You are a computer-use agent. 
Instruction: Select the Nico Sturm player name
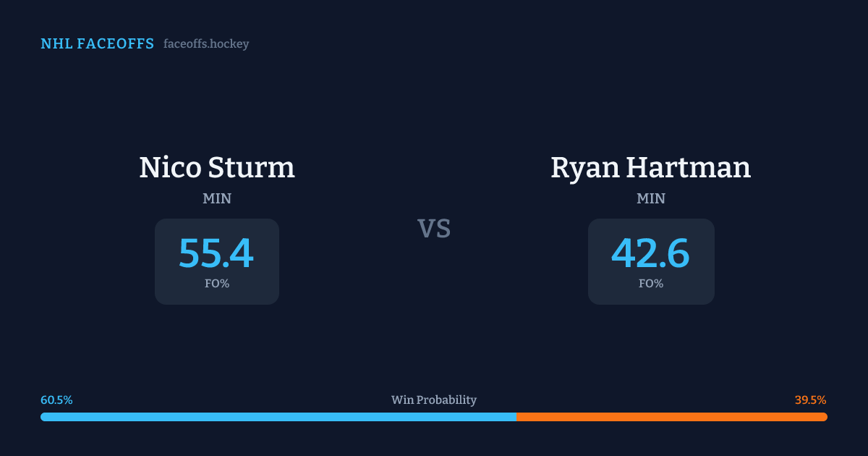click(x=217, y=167)
